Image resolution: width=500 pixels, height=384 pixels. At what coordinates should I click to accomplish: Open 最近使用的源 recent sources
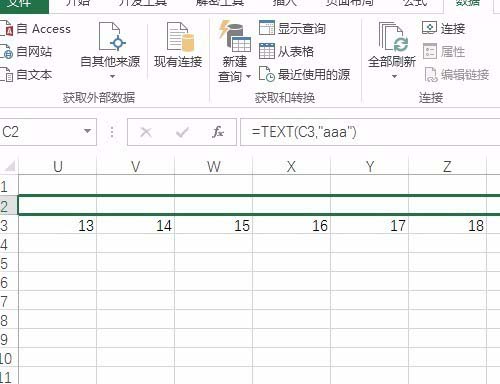pos(304,74)
